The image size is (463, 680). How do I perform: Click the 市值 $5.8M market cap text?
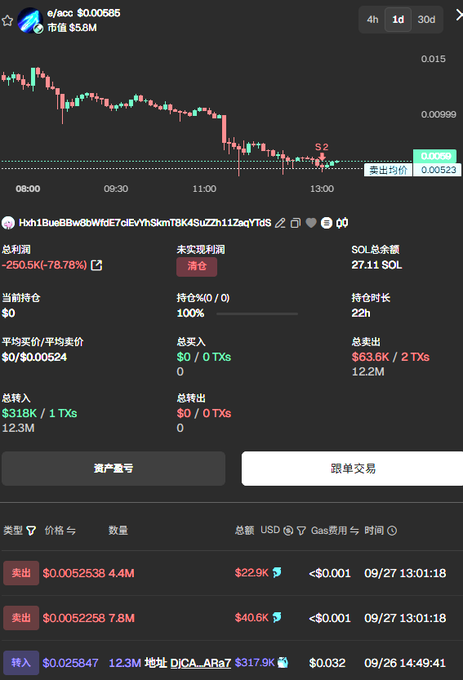tap(72, 28)
